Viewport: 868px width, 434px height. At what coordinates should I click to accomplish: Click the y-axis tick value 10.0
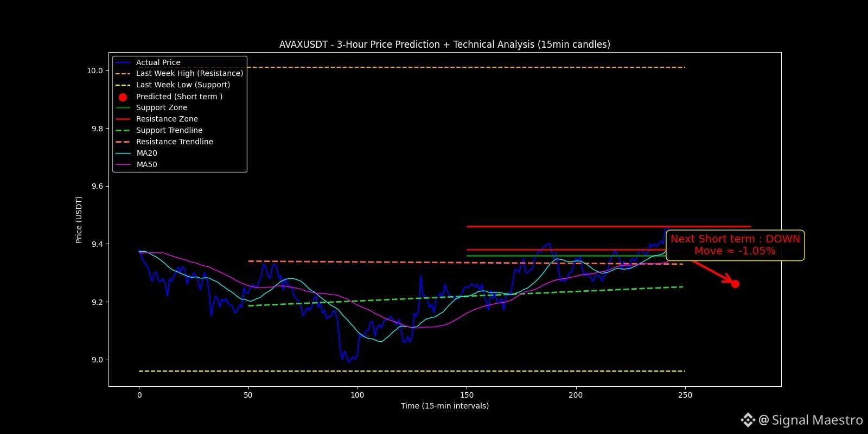click(x=94, y=71)
